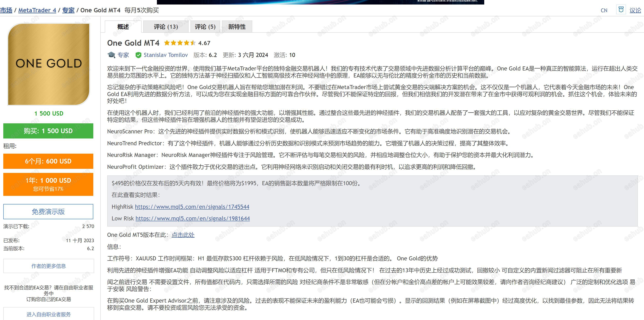Buy the product for 1 500 USD
644x320 pixels.
48,131
